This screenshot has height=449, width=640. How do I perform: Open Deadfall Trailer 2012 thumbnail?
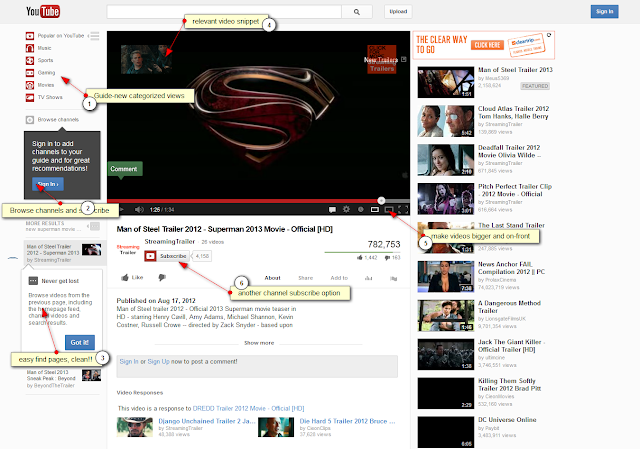pyautogui.click(x=446, y=160)
